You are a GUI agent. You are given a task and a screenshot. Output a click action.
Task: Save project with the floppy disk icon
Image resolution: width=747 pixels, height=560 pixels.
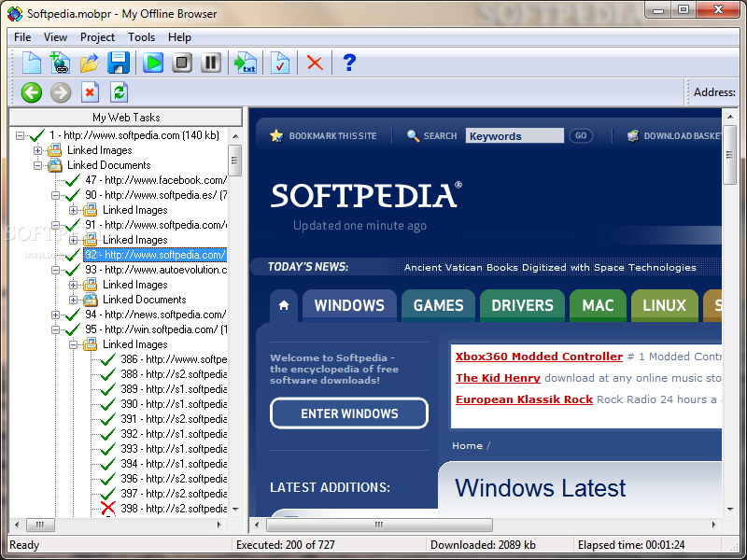[x=119, y=63]
